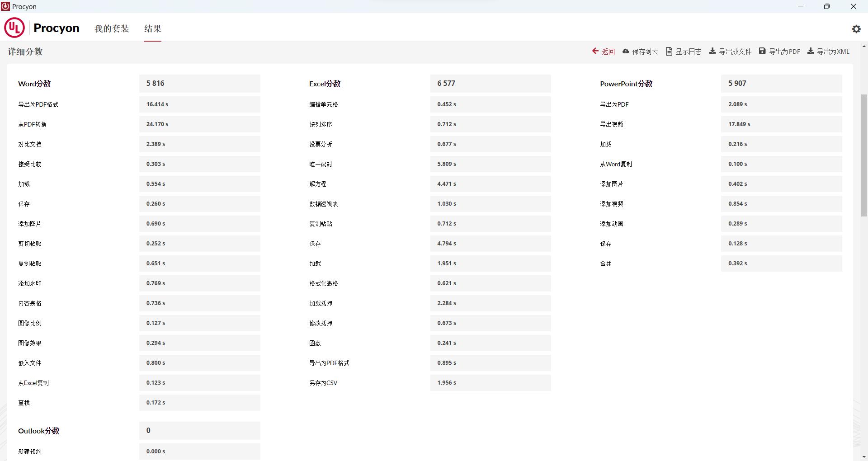Viewport: 868px width, 461px height.
Task: Export results using 导出成文件
Action: click(730, 52)
